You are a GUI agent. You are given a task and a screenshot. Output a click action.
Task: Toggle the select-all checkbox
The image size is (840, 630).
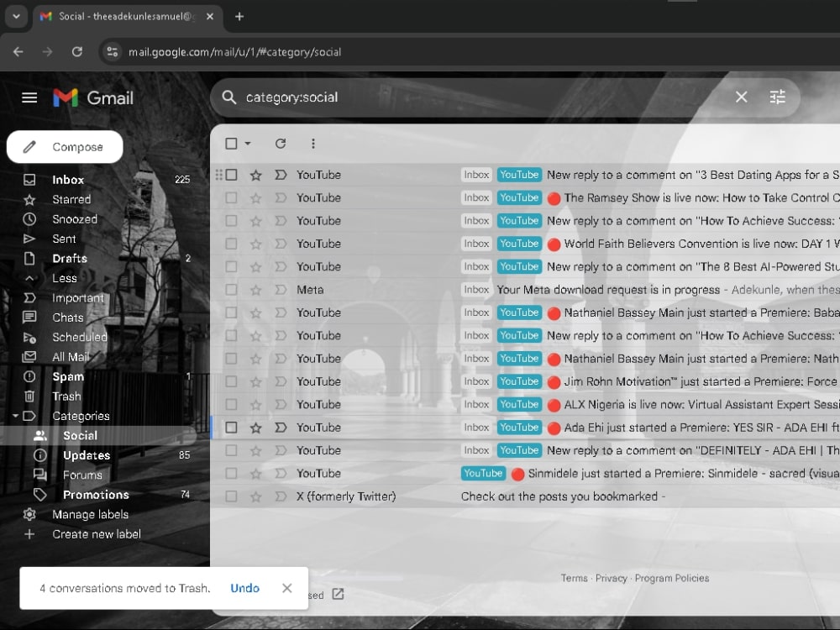tap(231, 144)
